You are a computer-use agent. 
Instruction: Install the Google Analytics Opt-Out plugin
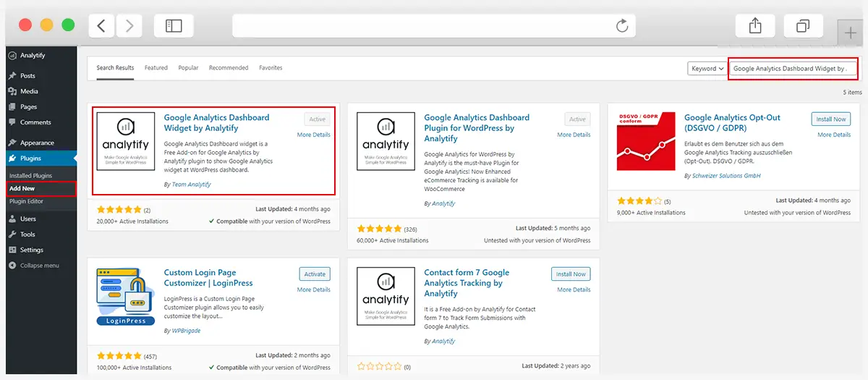pyautogui.click(x=831, y=119)
